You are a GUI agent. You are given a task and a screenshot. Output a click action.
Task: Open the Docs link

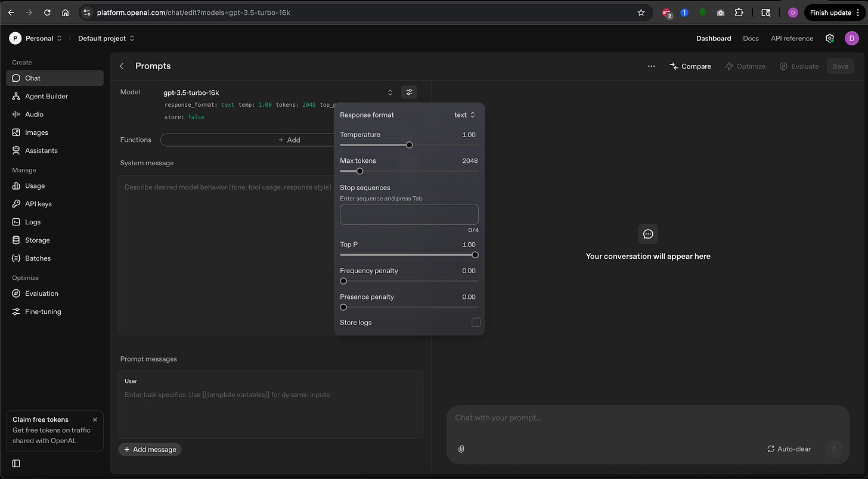[751, 38]
